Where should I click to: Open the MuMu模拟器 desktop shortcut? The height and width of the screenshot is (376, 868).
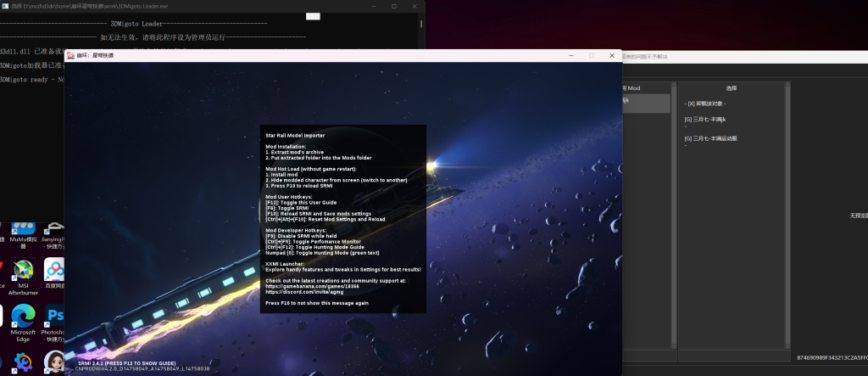click(23, 236)
